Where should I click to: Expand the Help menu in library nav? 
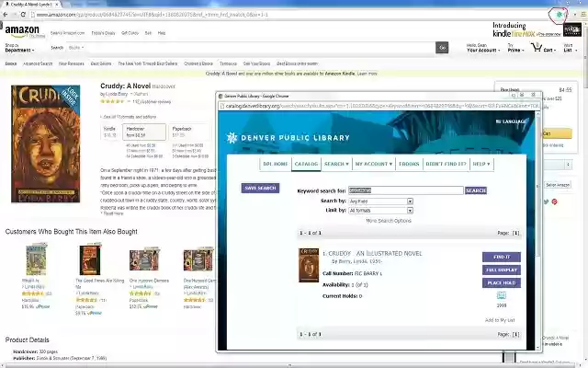481,164
